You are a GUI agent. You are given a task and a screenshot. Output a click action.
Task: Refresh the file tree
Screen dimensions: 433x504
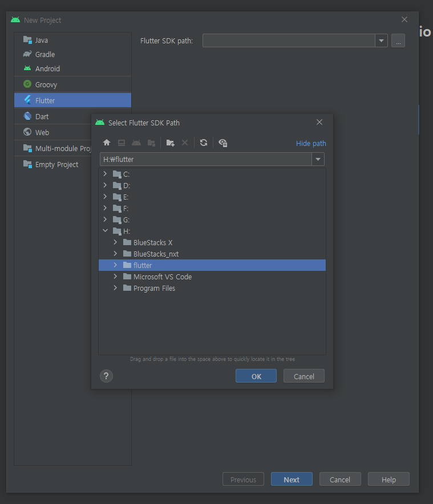(204, 143)
